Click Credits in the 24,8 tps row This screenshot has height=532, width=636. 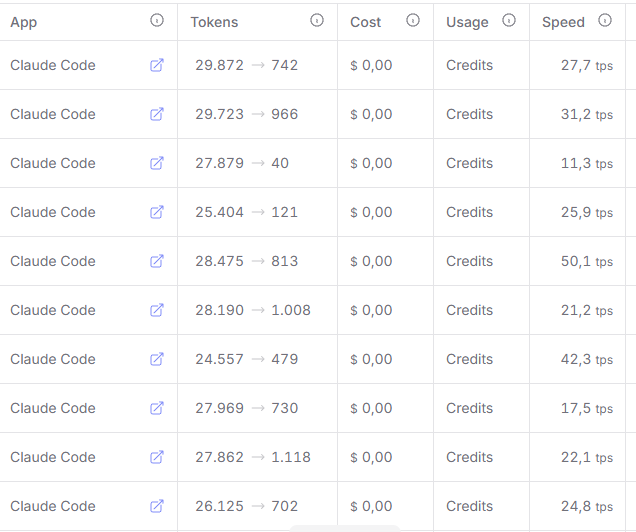pos(469,506)
